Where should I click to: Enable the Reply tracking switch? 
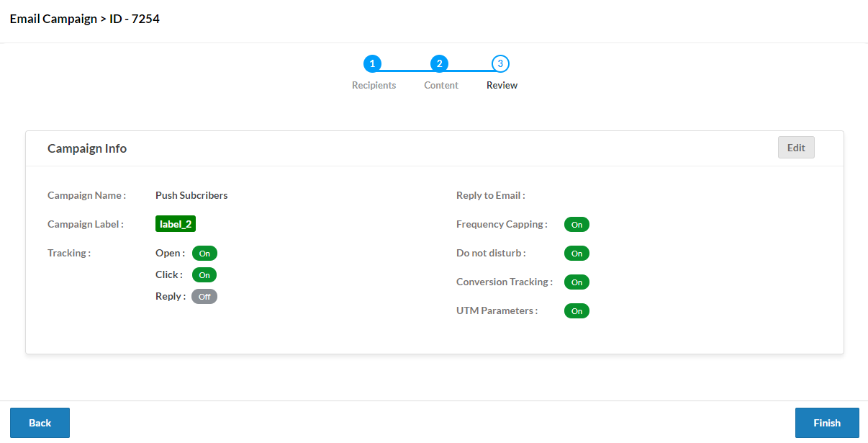(204, 297)
